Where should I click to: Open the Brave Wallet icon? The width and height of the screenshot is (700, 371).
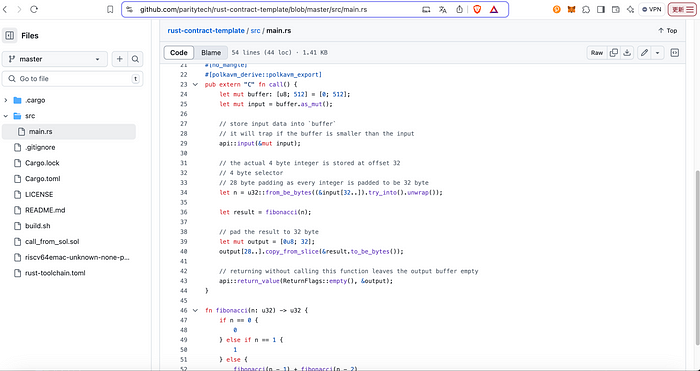coord(616,9)
